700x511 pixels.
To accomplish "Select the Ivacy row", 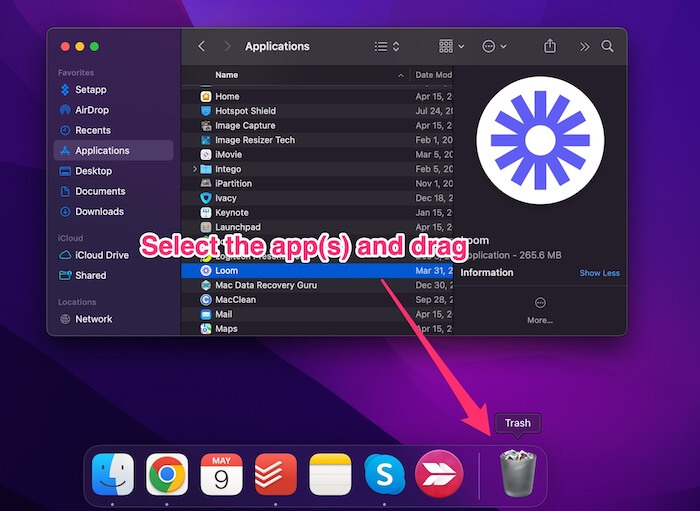I will click(317, 198).
